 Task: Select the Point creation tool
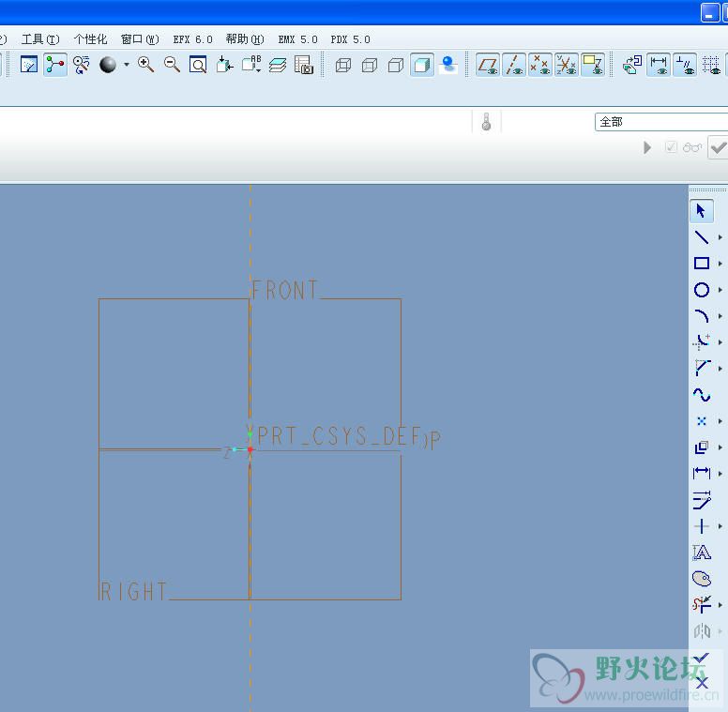click(701, 421)
